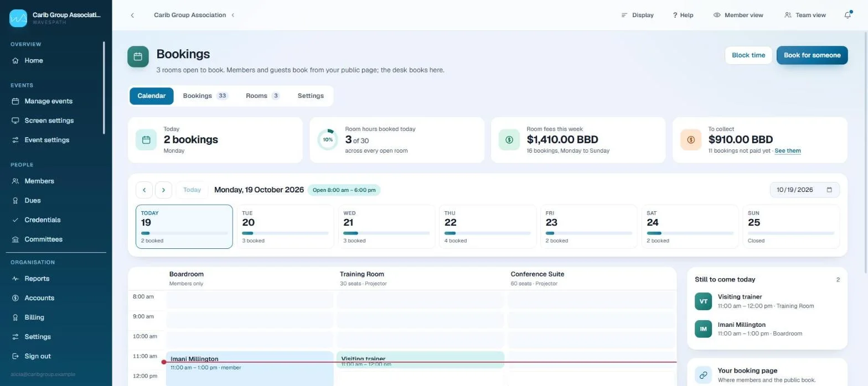Image resolution: width=868 pixels, height=386 pixels.
Task: Click the 8:00 am Conference Suite slot
Action: point(591,300)
